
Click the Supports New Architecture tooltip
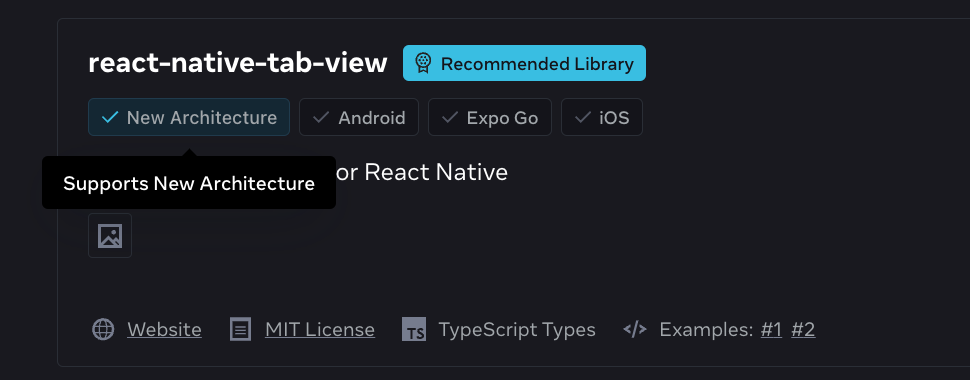(x=189, y=183)
